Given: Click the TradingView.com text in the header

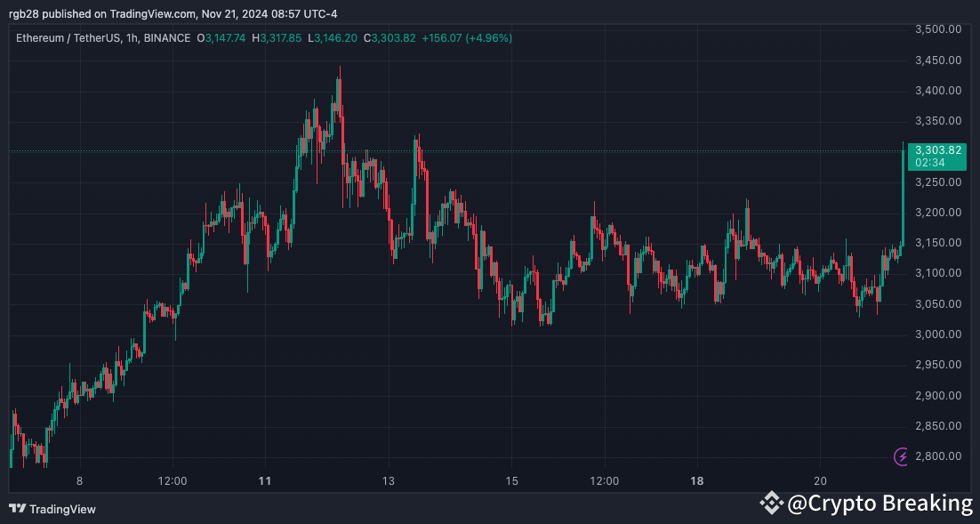Looking at the screenshot, I should (147, 13).
